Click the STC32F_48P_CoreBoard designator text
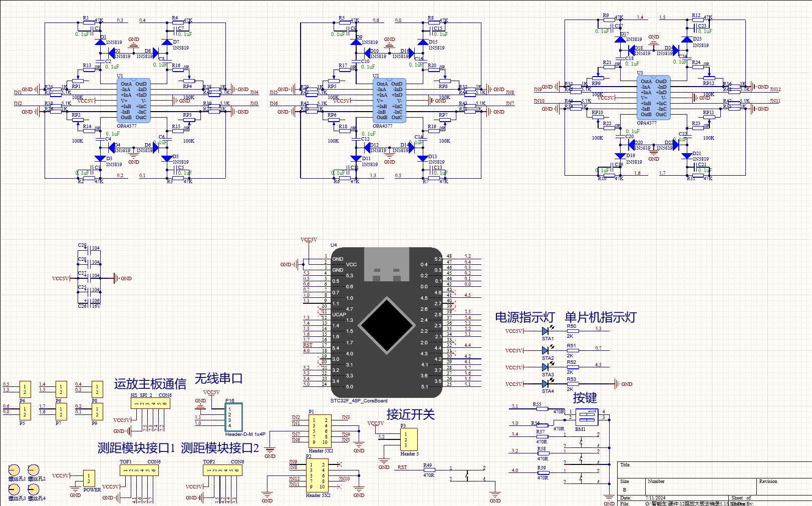 point(359,401)
